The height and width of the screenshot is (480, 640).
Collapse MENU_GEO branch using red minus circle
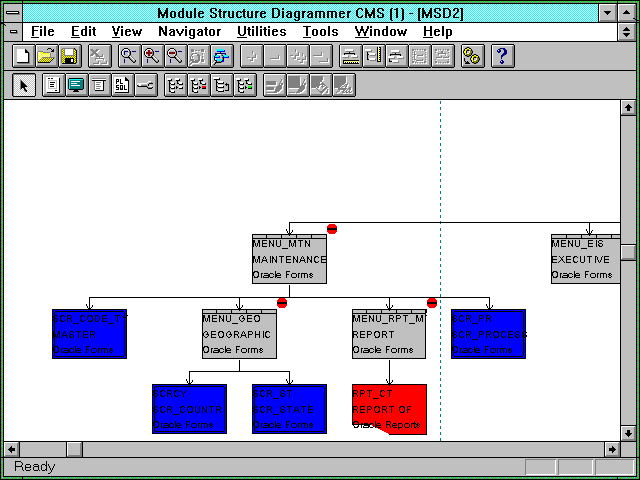pos(282,302)
